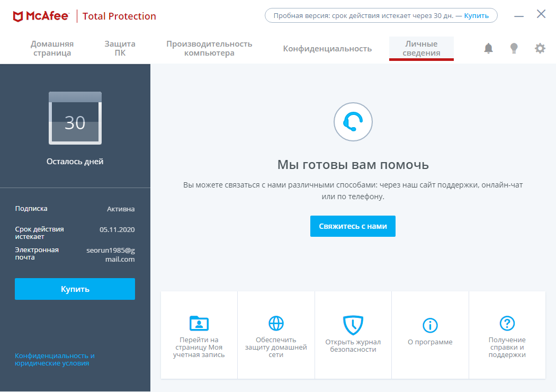Viewport: 556px width, 392px height.
Task: Click the help question mark icon
Action: pos(507,323)
